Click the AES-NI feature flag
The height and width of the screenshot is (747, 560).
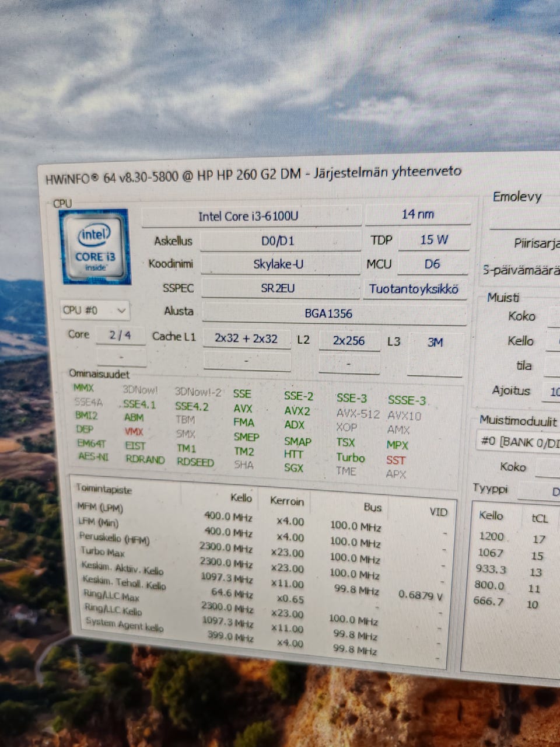tap(93, 456)
